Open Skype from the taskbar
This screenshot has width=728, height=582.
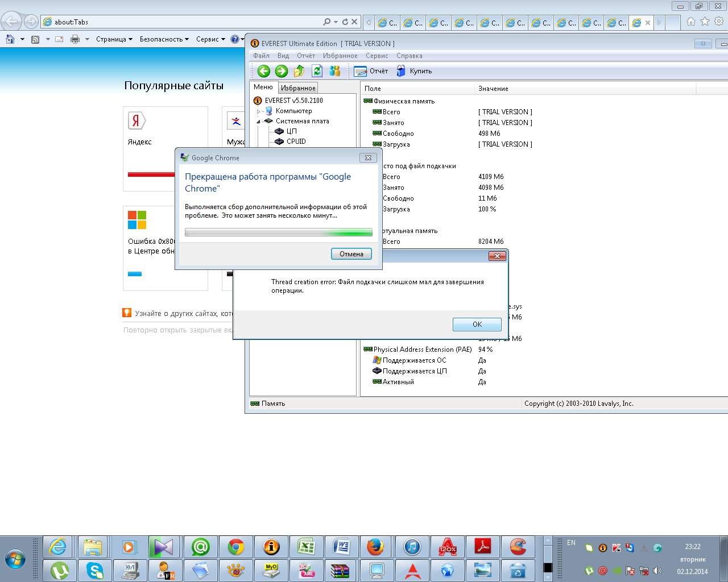click(94, 571)
